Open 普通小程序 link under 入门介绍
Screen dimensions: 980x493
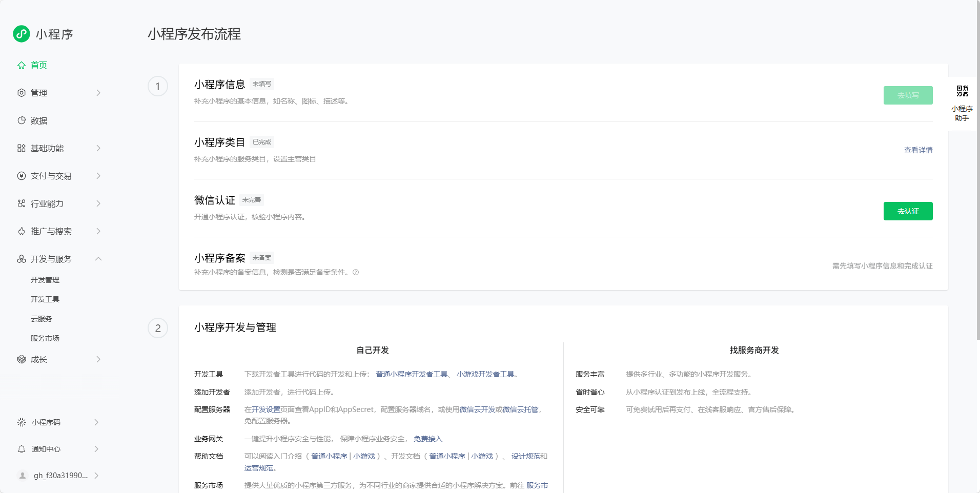(x=329, y=456)
